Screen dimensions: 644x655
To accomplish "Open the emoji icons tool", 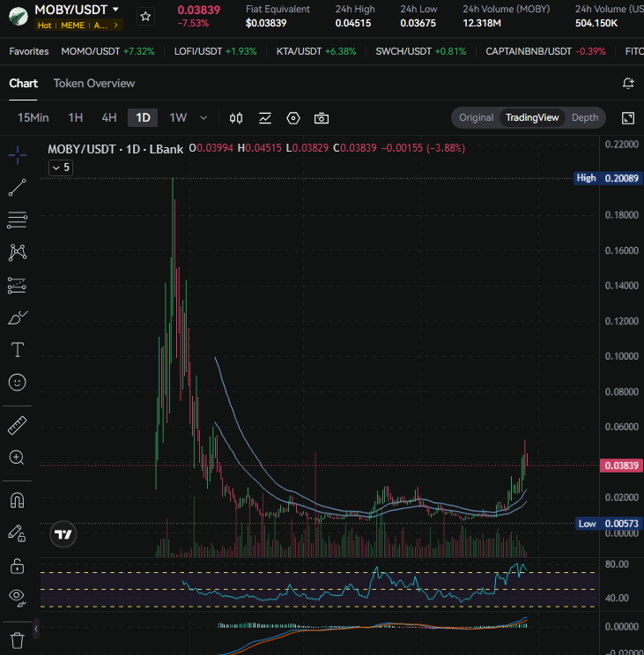I will [17, 383].
